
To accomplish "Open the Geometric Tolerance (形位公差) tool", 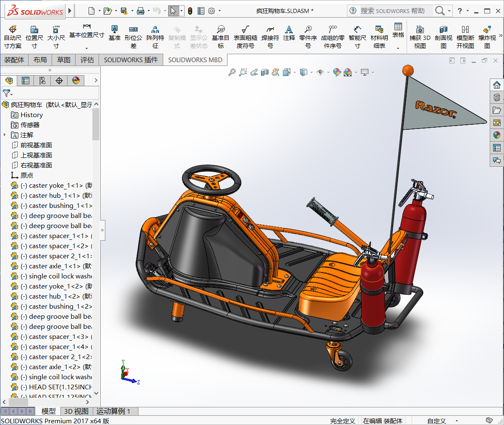I will coord(133,37).
